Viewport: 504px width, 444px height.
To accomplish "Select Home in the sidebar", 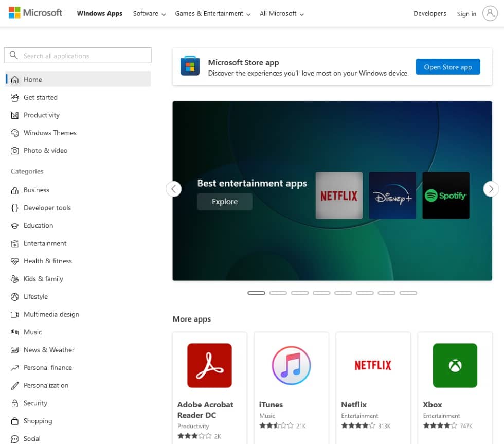I will (x=78, y=79).
